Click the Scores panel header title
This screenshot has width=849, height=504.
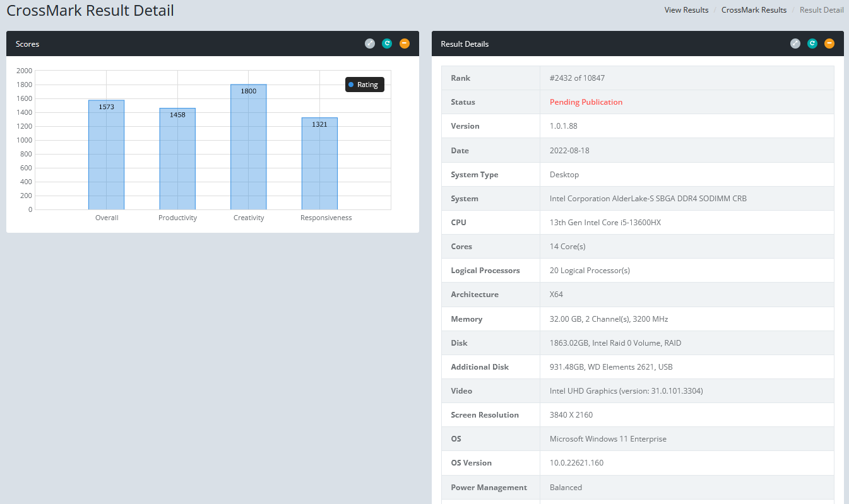27,44
